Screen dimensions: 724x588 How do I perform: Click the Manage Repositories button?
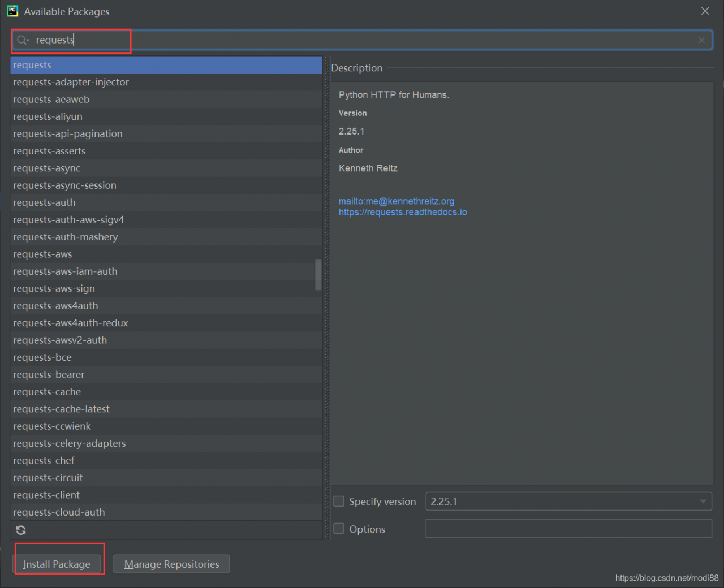pyautogui.click(x=171, y=564)
